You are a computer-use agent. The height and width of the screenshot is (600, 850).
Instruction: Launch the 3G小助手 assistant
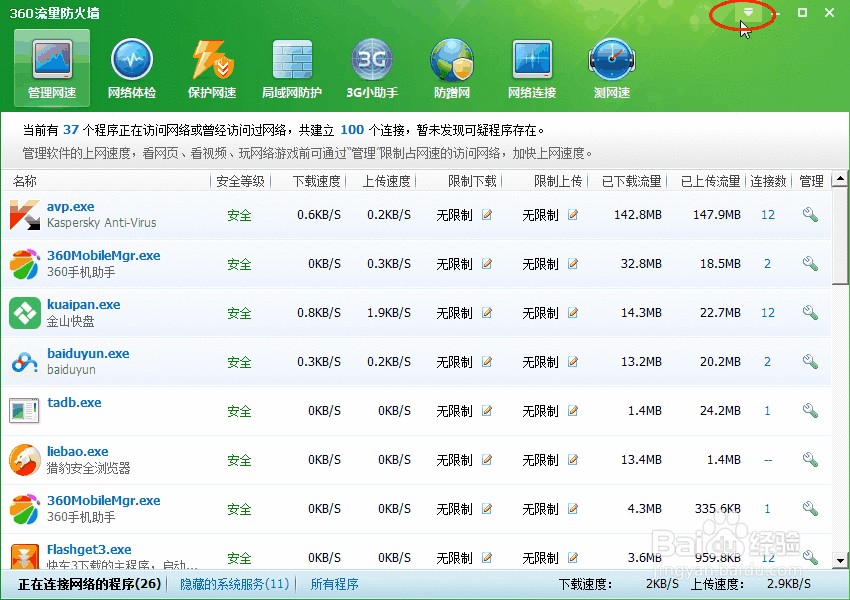[371, 67]
